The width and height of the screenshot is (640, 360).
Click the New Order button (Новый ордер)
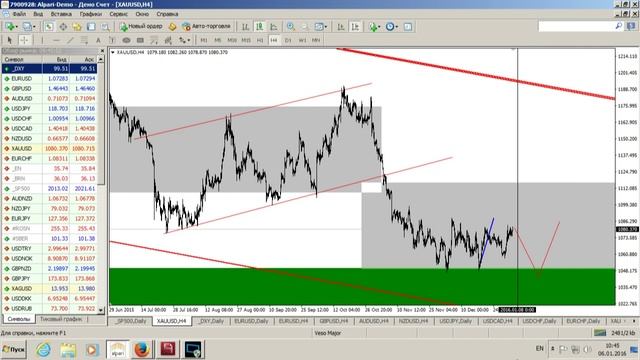coord(141,27)
